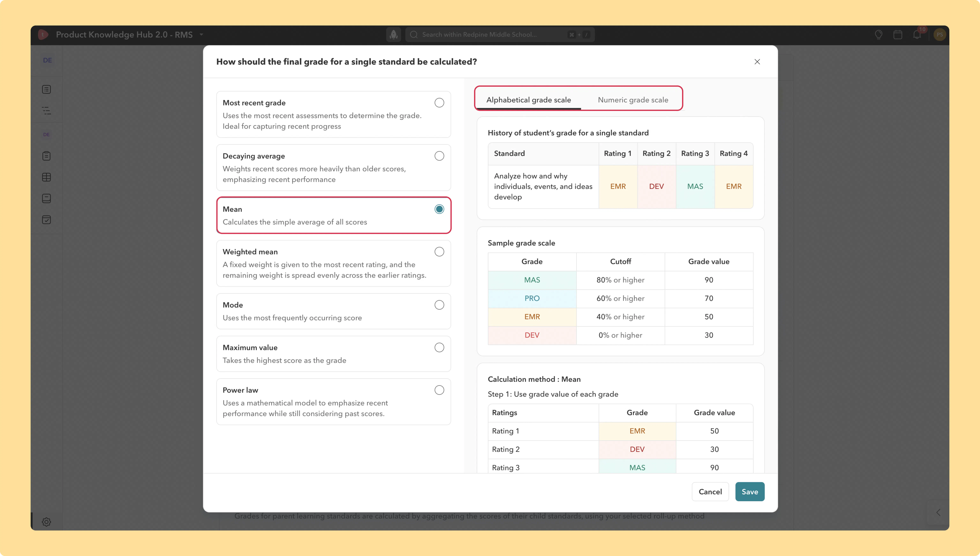The width and height of the screenshot is (980, 556).
Task: Open the table grid sidebar icon
Action: point(47,177)
